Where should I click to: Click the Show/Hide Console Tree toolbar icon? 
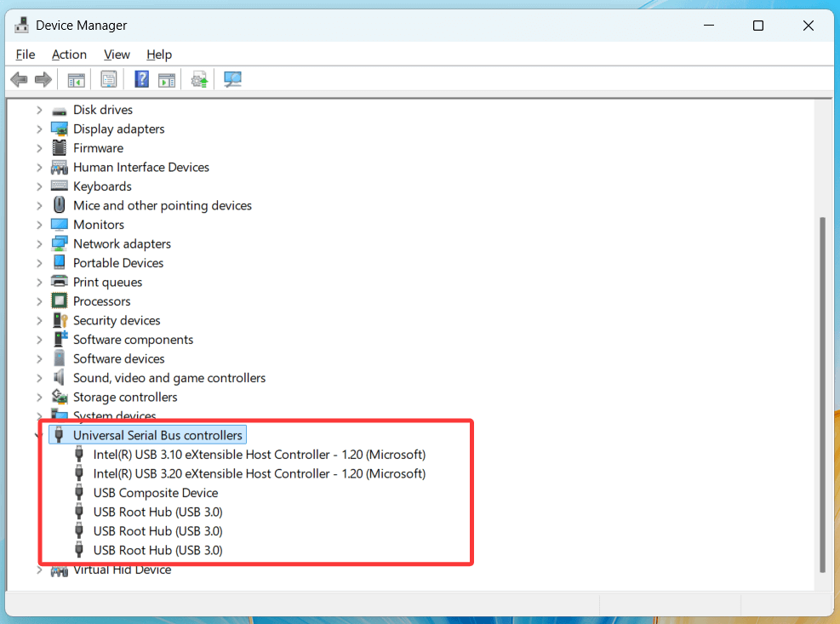point(76,78)
